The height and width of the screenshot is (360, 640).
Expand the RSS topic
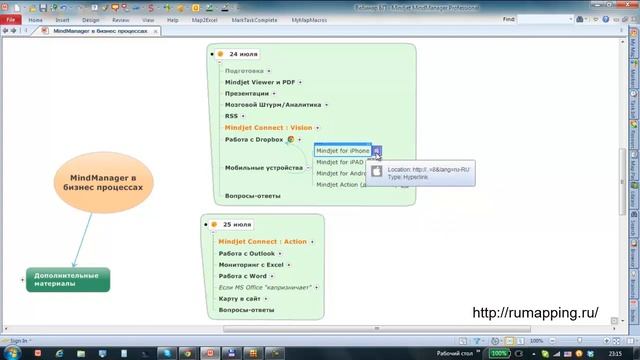[243, 116]
